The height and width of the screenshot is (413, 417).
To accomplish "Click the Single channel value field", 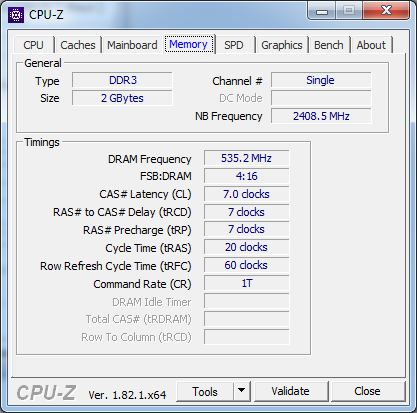I will pyautogui.click(x=321, y=80).
